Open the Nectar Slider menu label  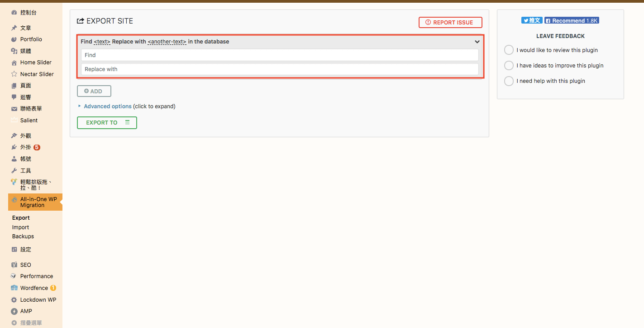tap(37, 74)
